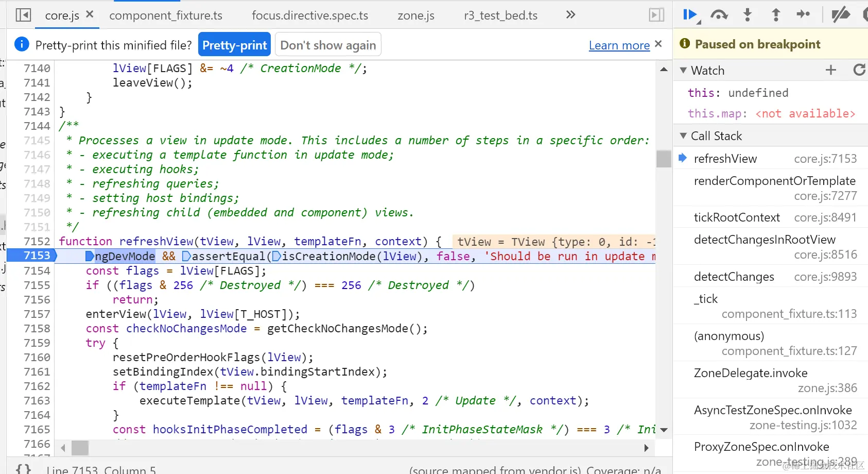Image resolution: width=868 pixels, height=474 pixels.
Task: Select the zone.js tab
Action: click(x=416, y=15)
